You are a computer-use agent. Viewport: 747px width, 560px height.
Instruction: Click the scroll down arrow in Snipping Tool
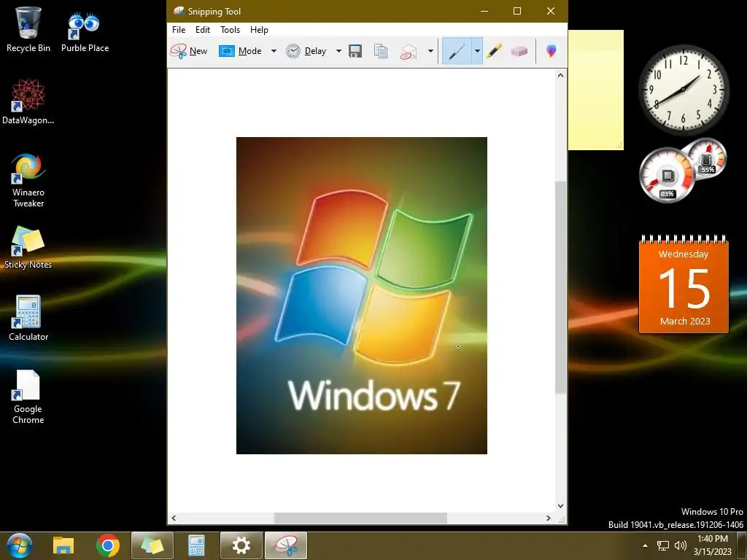coord(561,506)
